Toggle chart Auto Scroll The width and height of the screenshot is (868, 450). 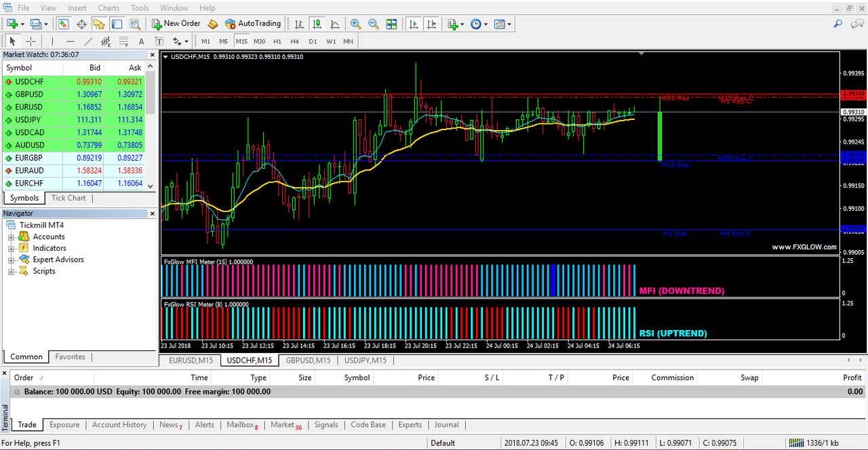pyautogui.click(x=414, y=24)
